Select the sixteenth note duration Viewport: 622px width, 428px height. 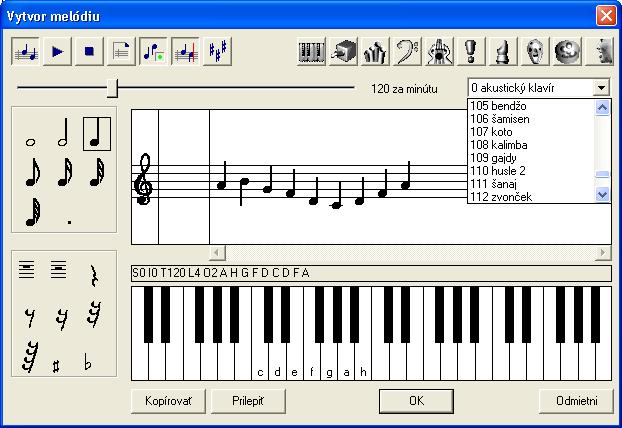(x=65, y=172)
